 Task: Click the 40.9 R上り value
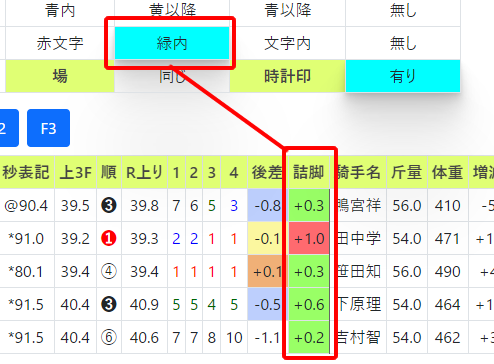tap(144, 305)
